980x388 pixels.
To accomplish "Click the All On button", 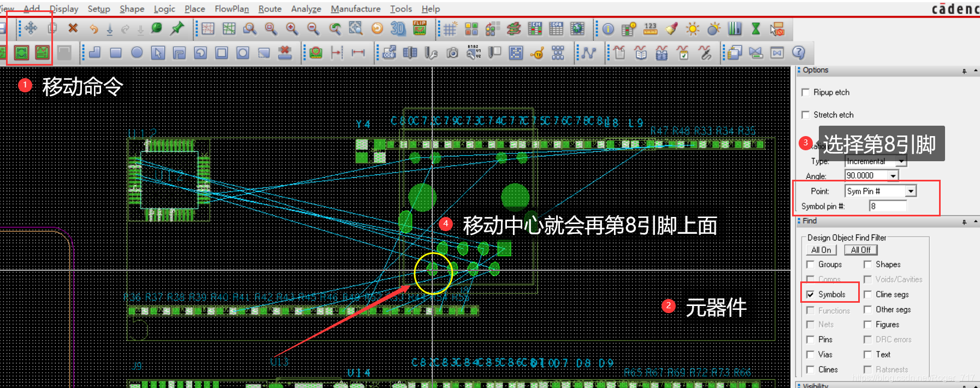I will point(821,250).
